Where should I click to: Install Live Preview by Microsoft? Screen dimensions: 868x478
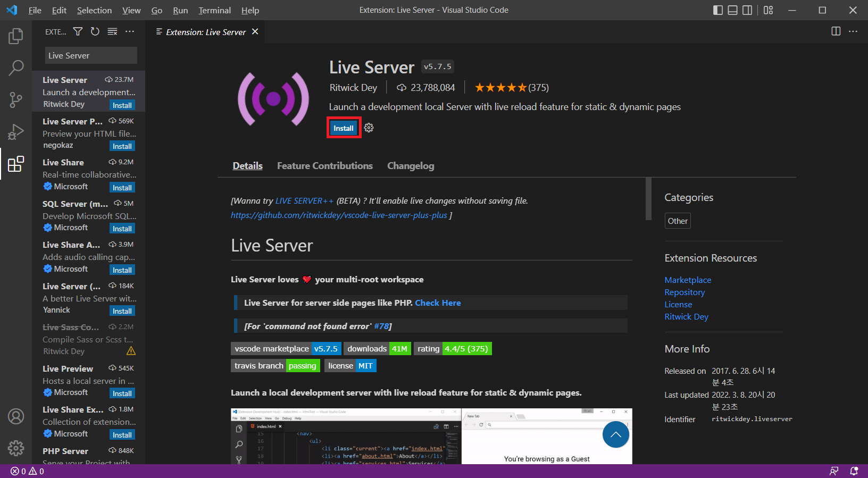coord(122,393)
